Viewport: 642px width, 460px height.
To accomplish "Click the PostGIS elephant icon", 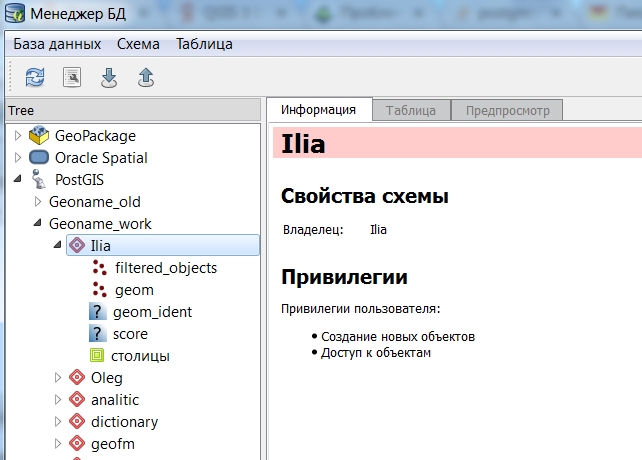I will pos(38,179).
